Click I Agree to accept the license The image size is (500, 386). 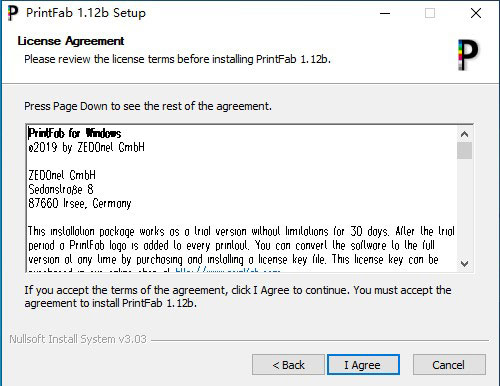[363, 365]
